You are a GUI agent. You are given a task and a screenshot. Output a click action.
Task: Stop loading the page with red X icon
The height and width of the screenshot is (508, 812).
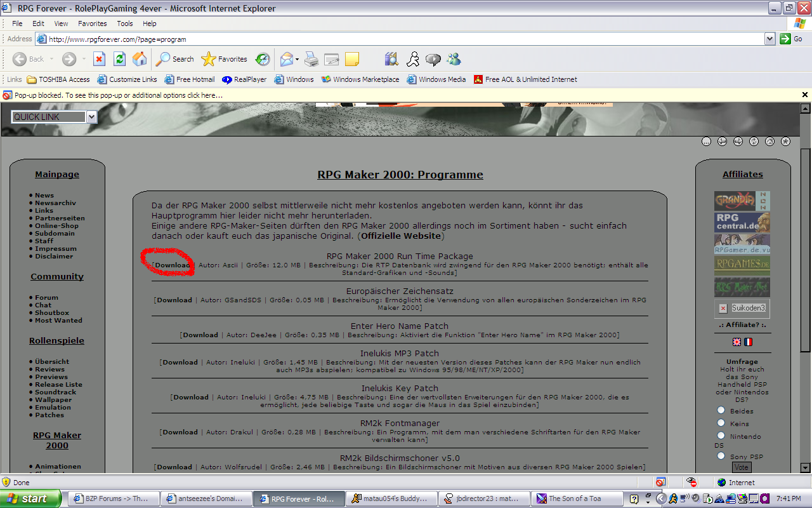click(99, 59)
